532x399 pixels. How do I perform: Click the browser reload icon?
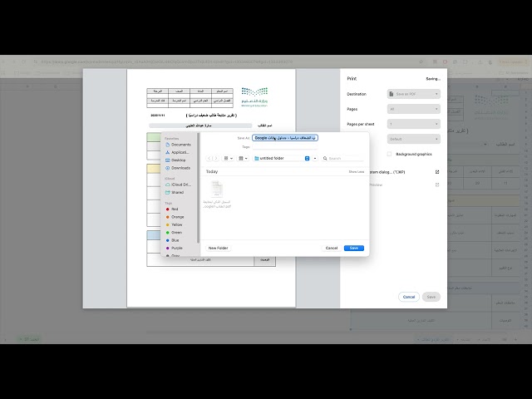coord(23,62)
